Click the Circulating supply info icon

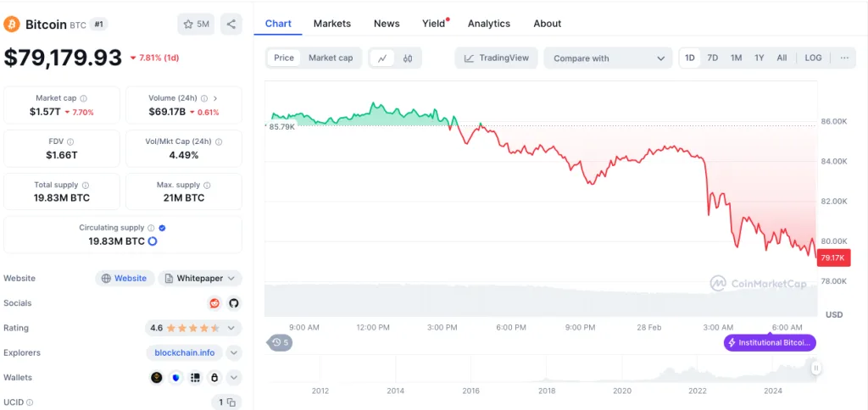click(151, 228)
